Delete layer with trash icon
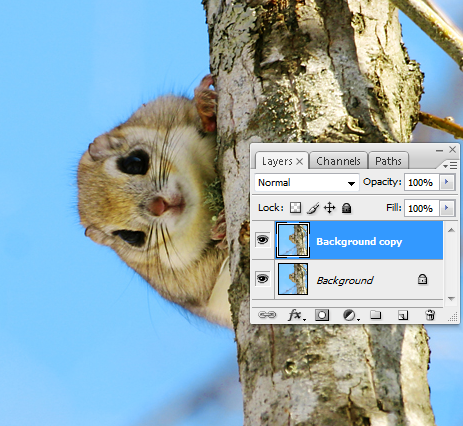 point(430,315)
